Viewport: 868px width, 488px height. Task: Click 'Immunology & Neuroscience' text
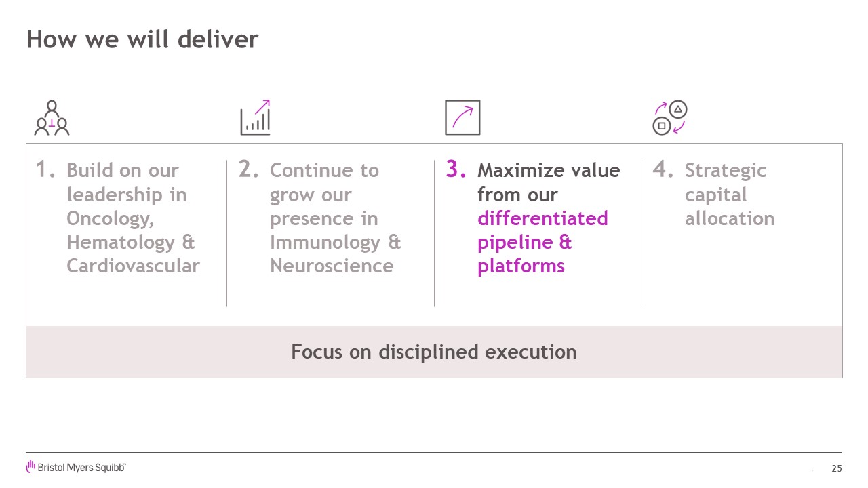[336, 254]
